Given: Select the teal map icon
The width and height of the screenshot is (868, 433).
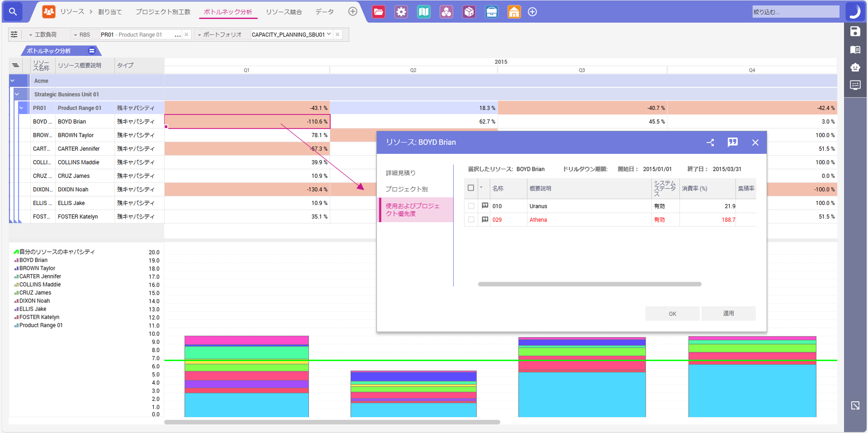Looking at the screenshot, I should (423, 12).
